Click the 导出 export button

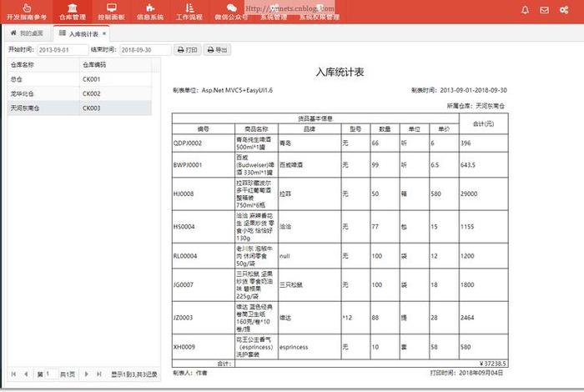tap(217, 50)
